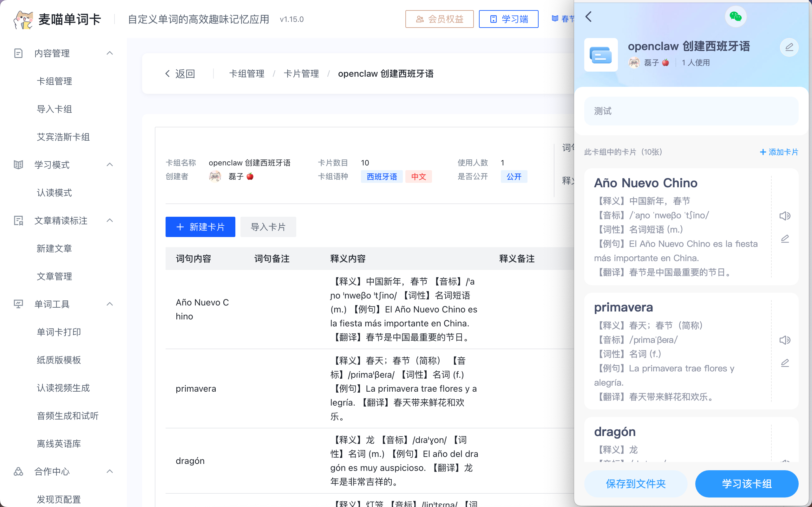The height and width of the screenshot is (507, 812).
Task: Click the 新建卡片 button
Action: (200, 227)
